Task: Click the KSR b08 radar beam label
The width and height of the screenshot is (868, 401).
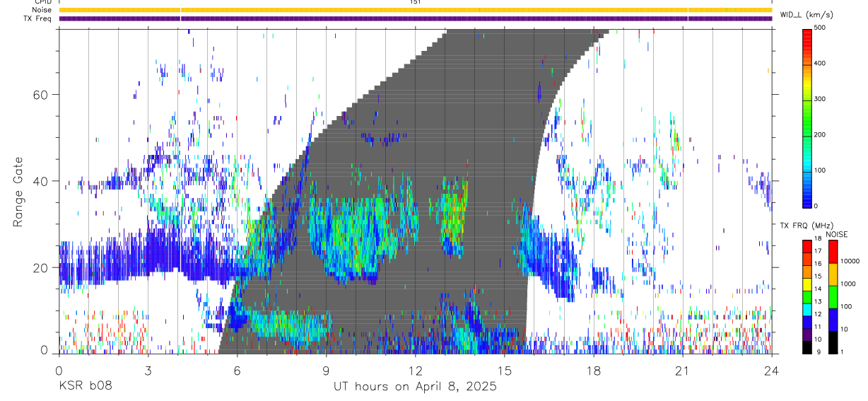Action: [84, 386]
